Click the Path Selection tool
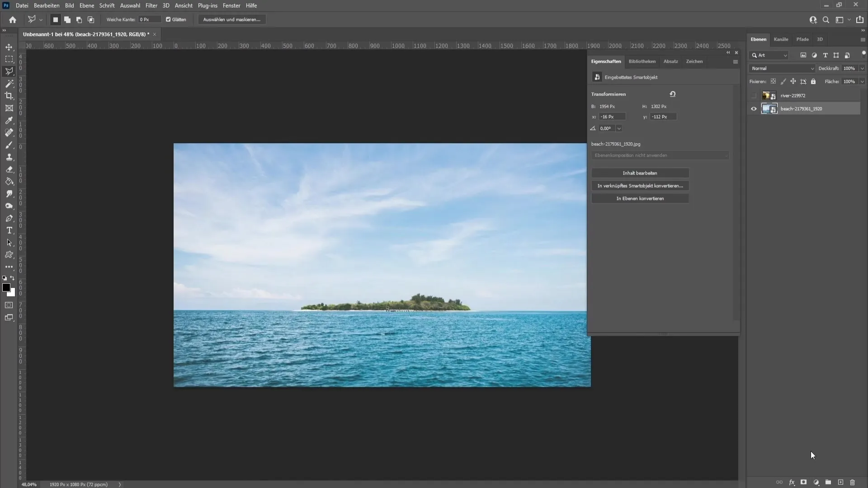The height and width of the screenshot is (488, 868). click(x=9, y=243)
